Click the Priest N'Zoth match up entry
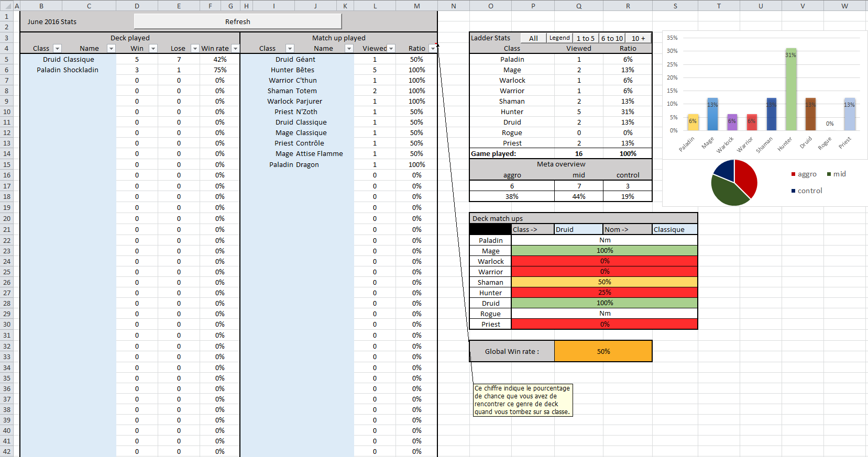This screenshot has width=868, height=457. [295, 112]
